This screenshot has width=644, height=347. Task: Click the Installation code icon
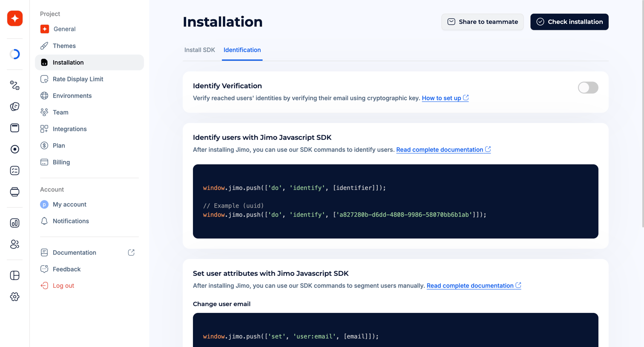click(44, 62)
